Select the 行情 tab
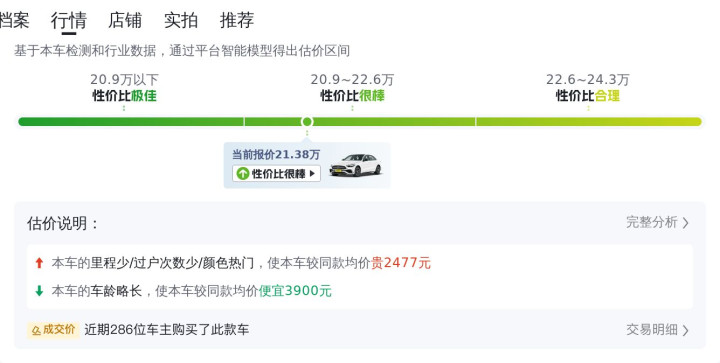The image size is (720, 363). [69, 20]
